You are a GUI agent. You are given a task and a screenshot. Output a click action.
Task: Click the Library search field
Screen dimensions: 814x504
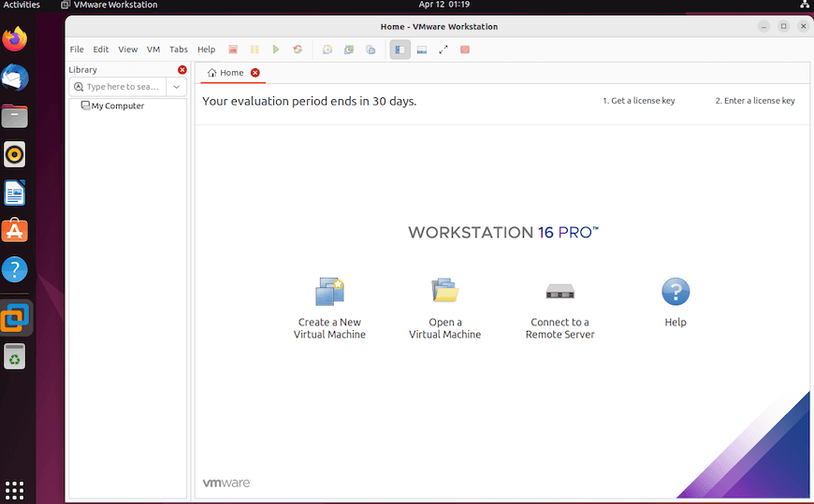tap(120, 87)
